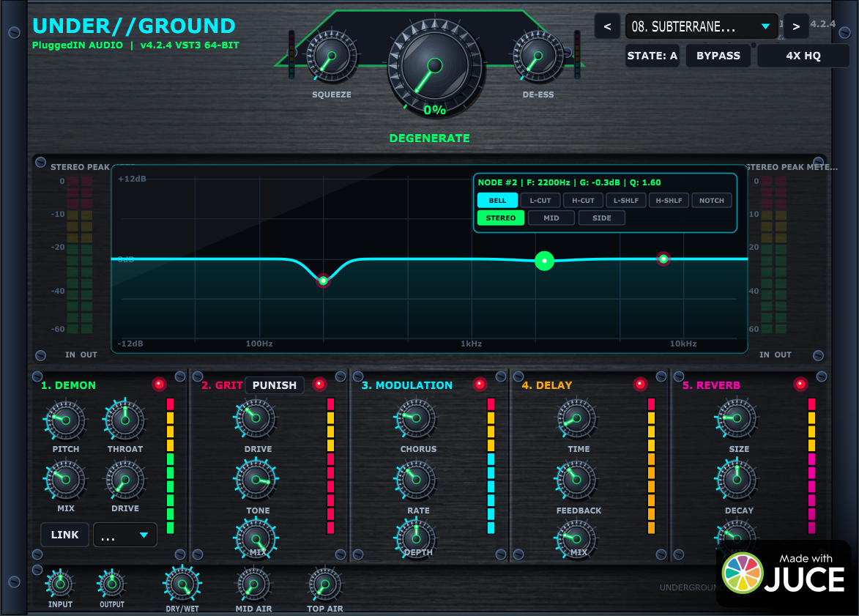
Task: Toggle the GRIT section power LED
Action: click(319, 385)
